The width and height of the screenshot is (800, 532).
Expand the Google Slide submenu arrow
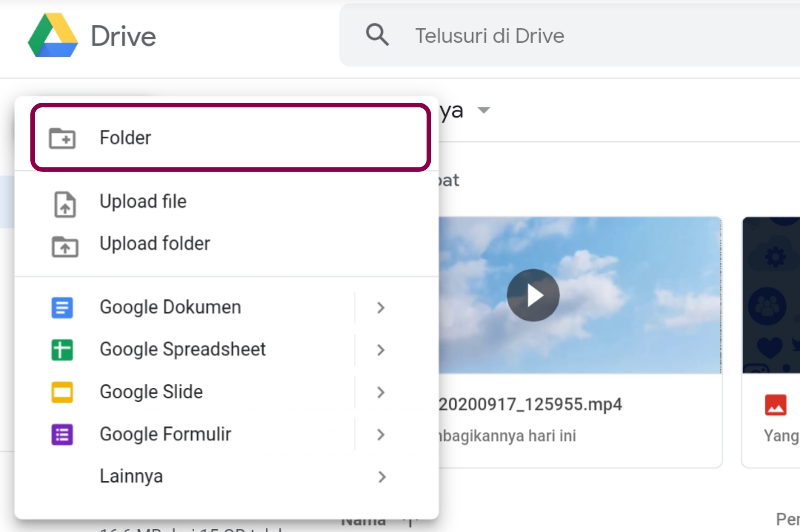(381, 392)
